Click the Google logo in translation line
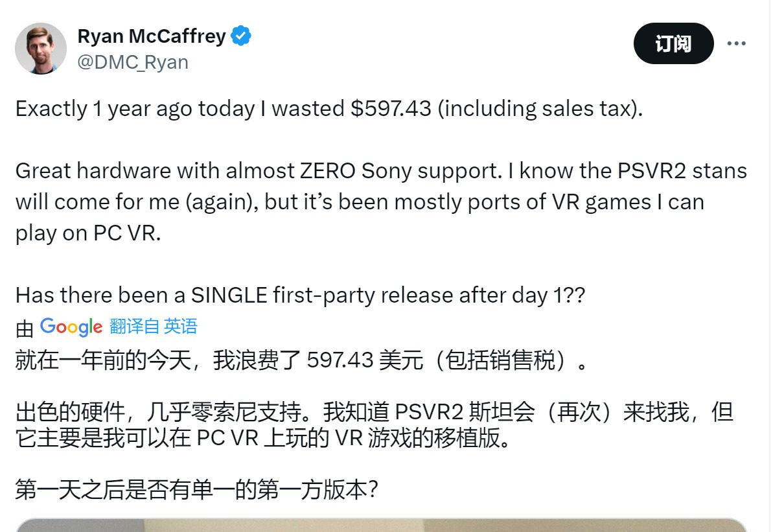The image size is (773, 532). pos(71,327)
